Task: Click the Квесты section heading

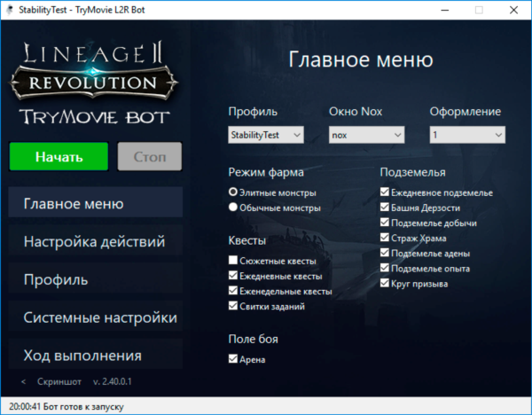Action: click(x=247, y=240)
